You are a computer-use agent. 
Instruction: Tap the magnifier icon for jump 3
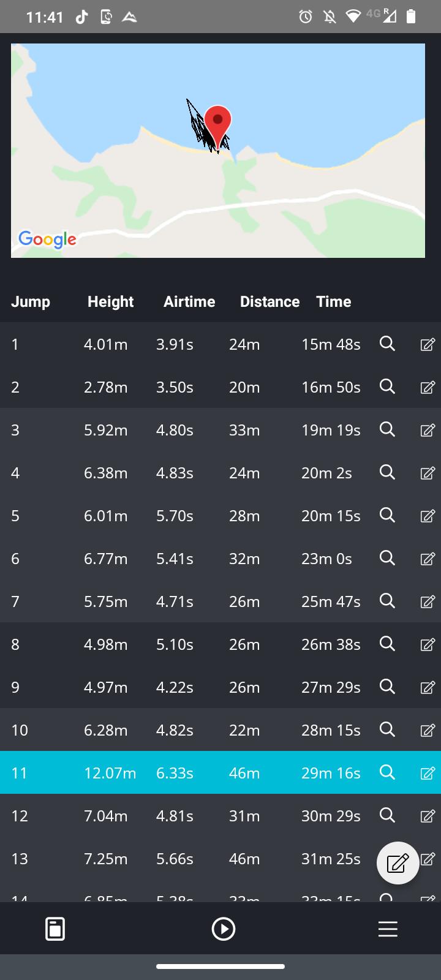tap(387, 429)
